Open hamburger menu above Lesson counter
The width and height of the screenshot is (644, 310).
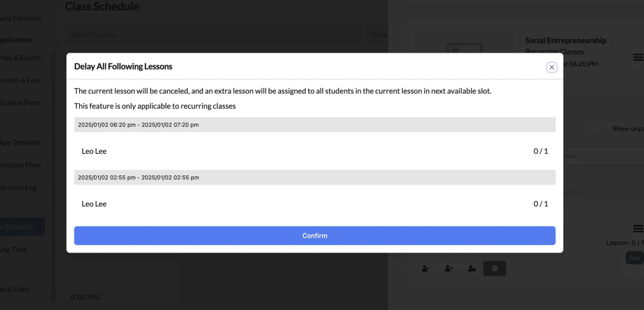pos(638,229)
